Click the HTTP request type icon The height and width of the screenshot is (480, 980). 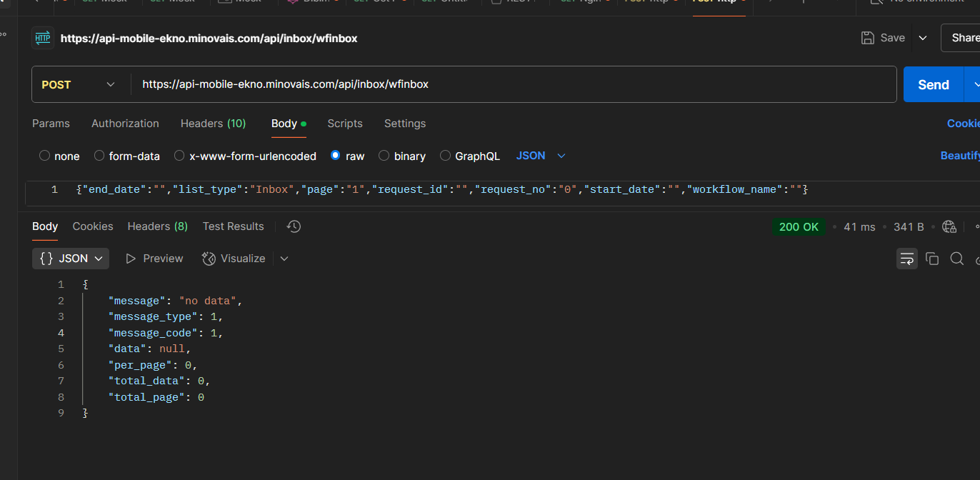[43, 38]
